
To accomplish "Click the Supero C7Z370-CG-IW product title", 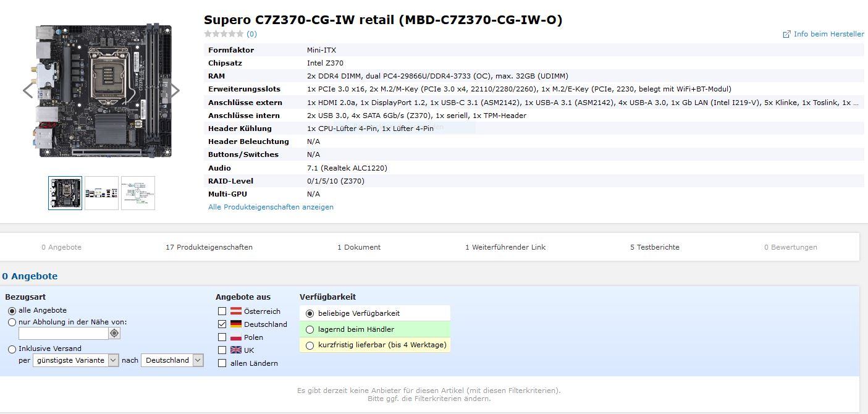I will pyautogui.click(x=383, y=20).
